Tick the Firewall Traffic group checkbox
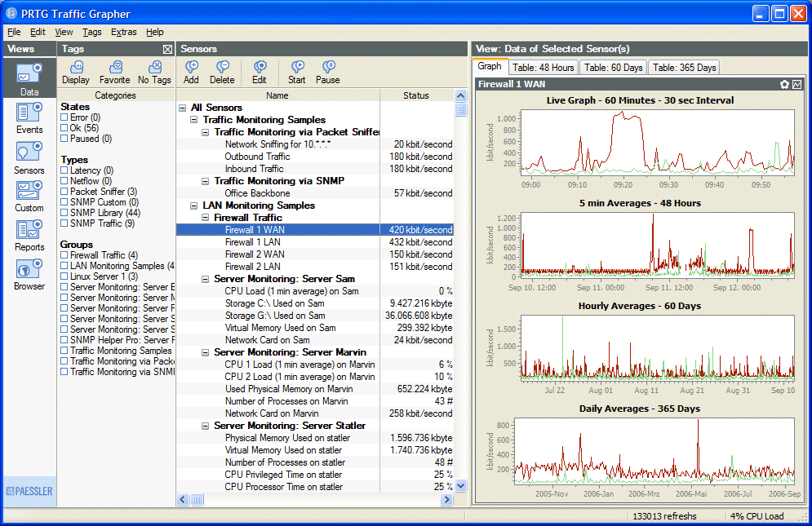Screen dimensions: 812x526 64,255
